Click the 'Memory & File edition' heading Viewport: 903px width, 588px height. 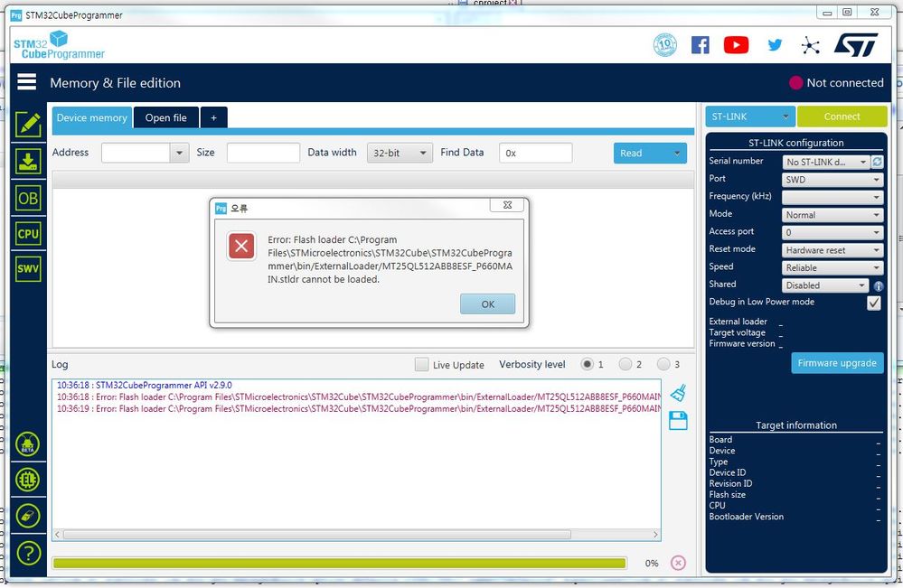pyautogui.click(x=115, y=83)
